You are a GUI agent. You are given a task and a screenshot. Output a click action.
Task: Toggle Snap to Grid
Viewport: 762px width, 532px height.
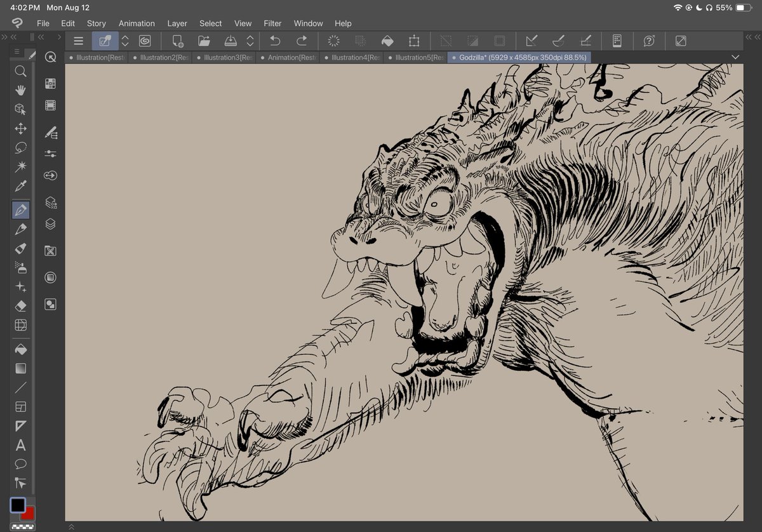(585, 41)
